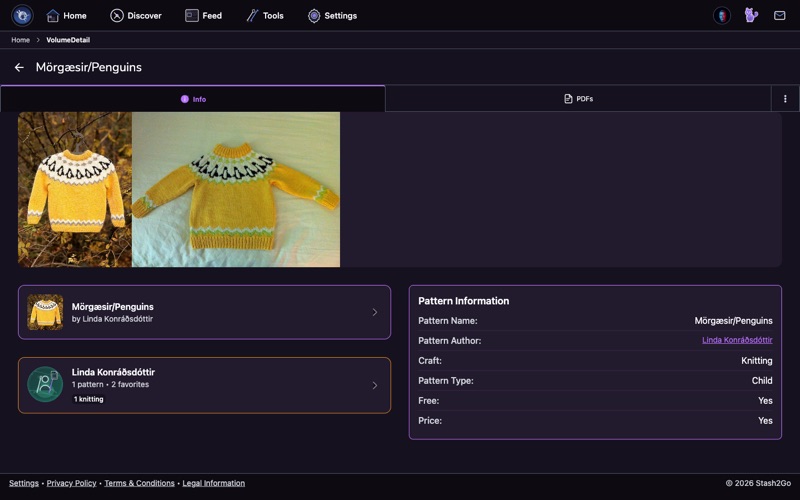Open the user profile avatar icon
The height and width of the screenshot is (500, 800).
click(721, 15)
